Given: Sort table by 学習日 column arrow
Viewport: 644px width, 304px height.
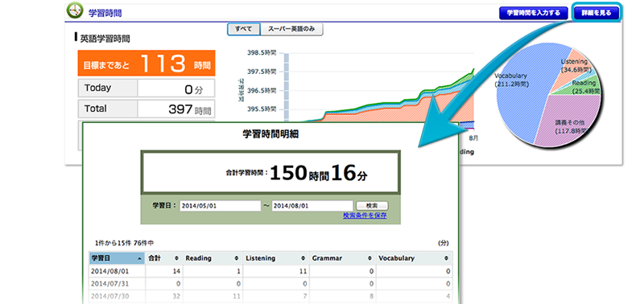Looking at the screenshot, I should (140, 258).
